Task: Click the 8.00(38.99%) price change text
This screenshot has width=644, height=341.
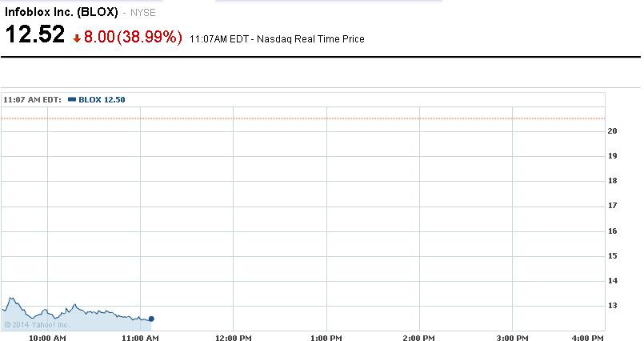Action: [x=134, y=37]
